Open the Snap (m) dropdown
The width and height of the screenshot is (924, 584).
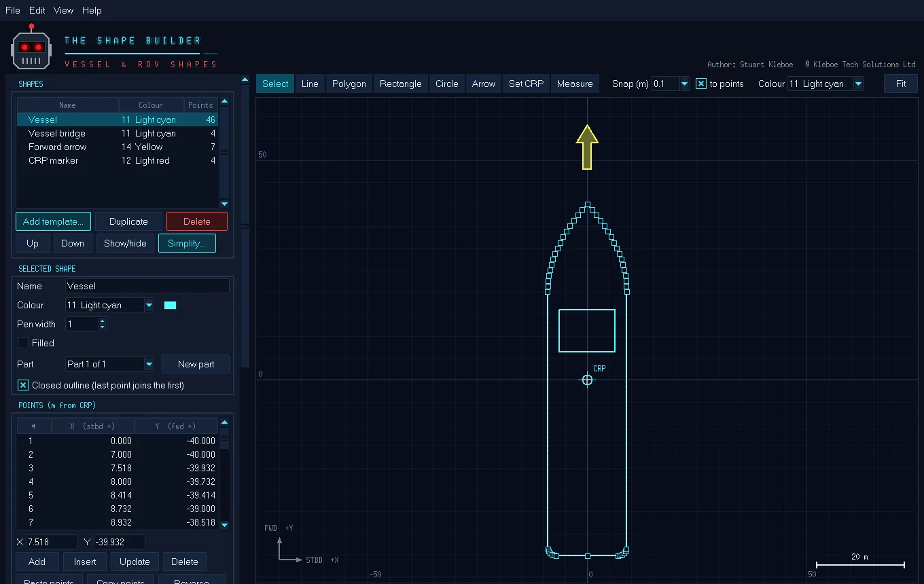pyautogui.click(x=683, y=84)
